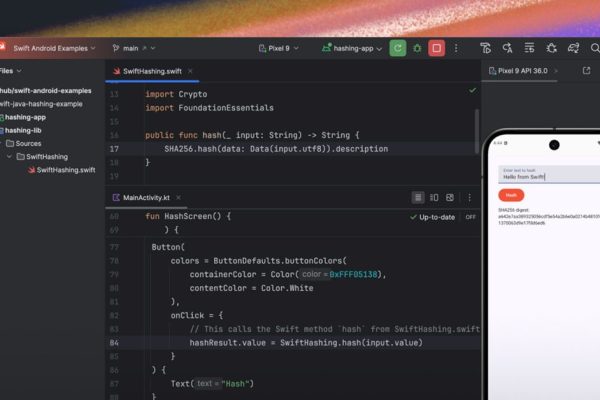
Task: Open the emulator in a separate window
Action: click(587, 70)
